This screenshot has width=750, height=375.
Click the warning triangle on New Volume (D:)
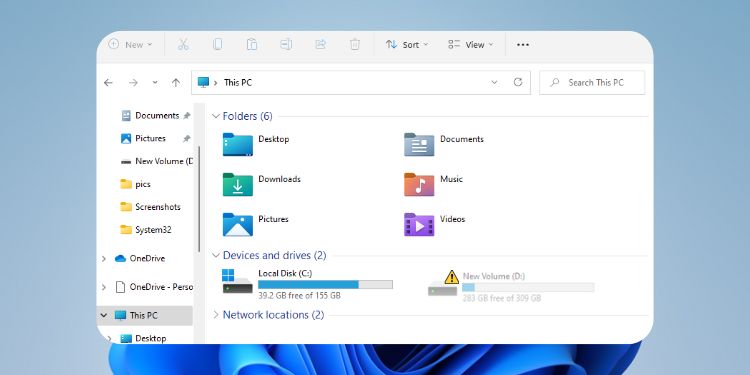(452, 277)
